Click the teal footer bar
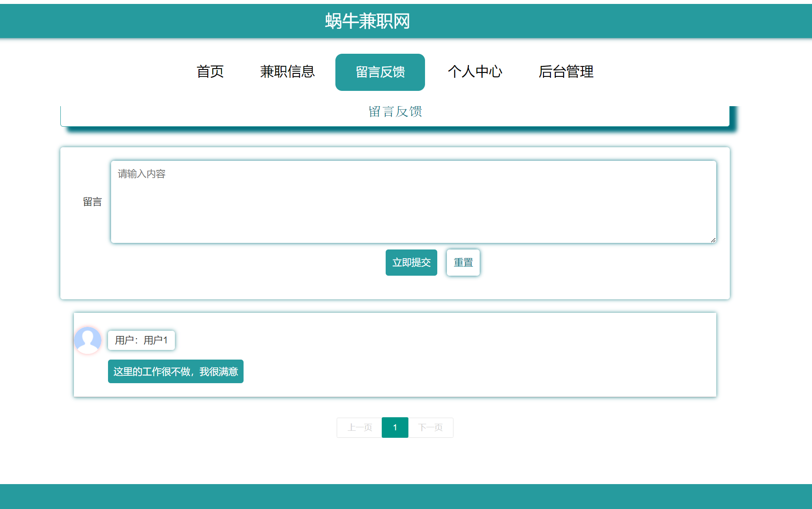The image size is (812, 509). (406, 496)
